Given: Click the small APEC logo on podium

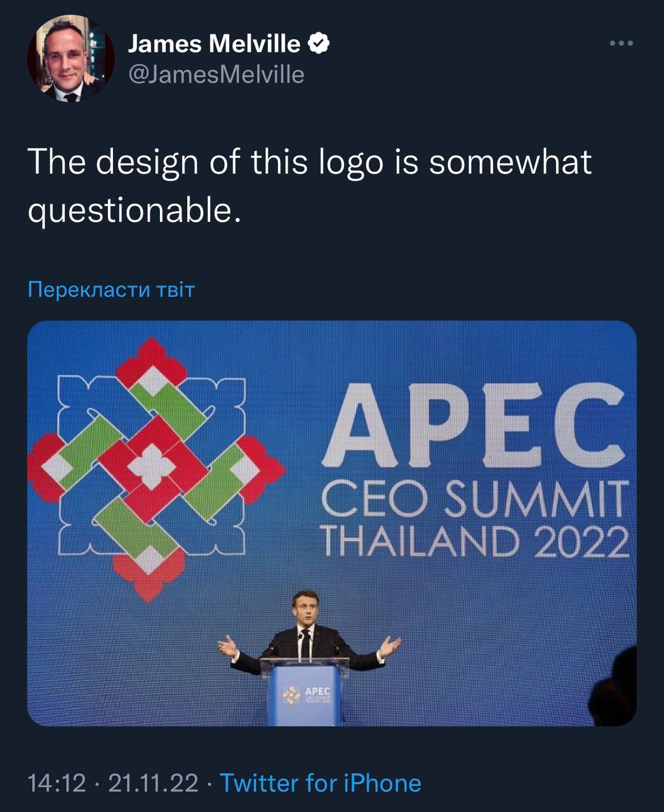Looking at the screenshot, I should pos(292,695).
